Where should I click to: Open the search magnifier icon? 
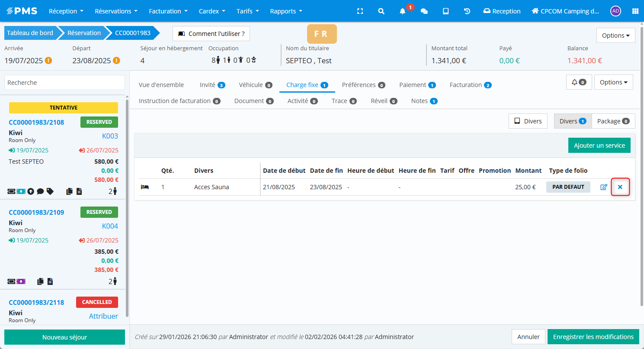tap(381, 11)
